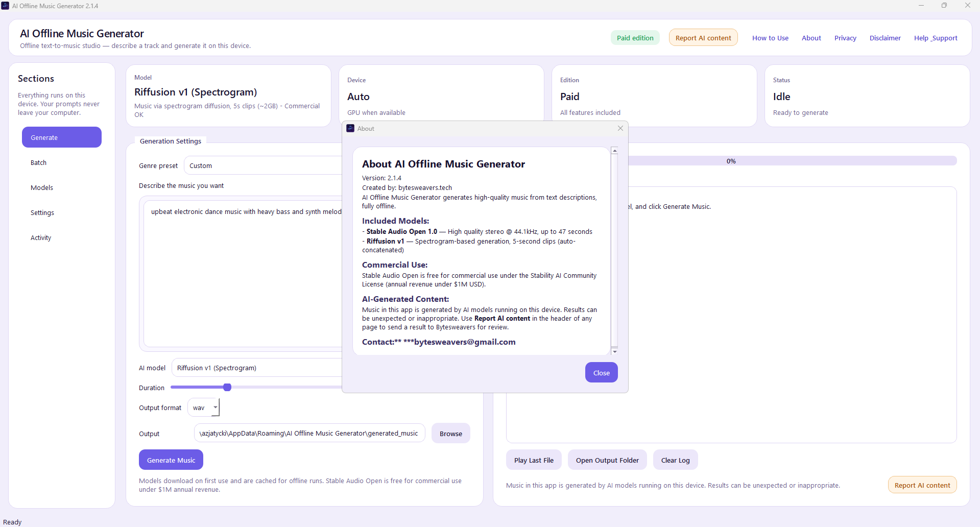
Task: Go to the Settings section
Action: pyautogui.click(x=62, y=212)
